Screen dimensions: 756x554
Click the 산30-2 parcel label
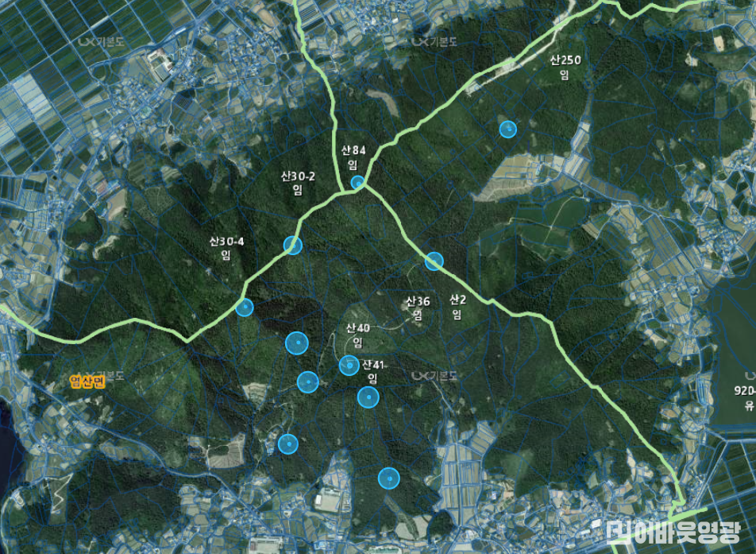click(x=298, y=176)
